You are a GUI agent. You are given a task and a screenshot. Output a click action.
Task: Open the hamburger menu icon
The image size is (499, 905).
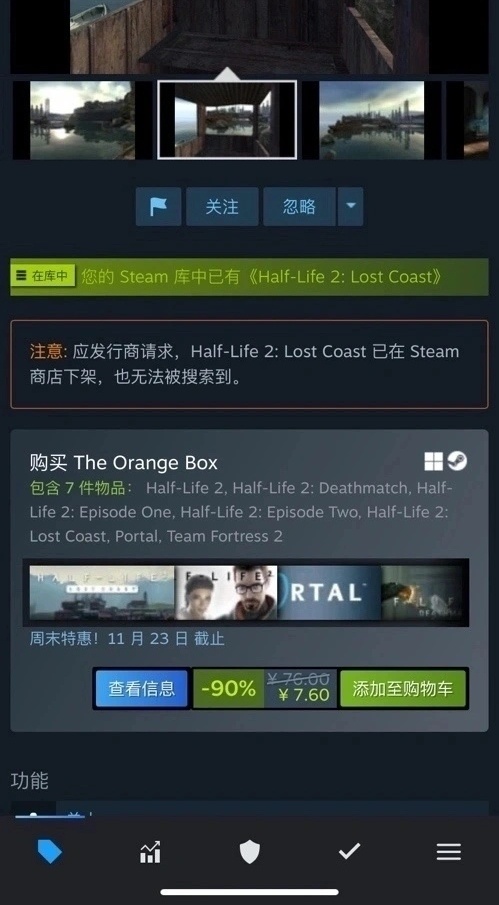point(448,851)
